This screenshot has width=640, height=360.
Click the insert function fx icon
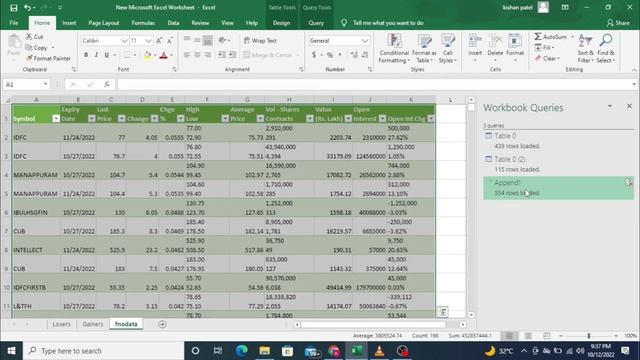point(107,84)
